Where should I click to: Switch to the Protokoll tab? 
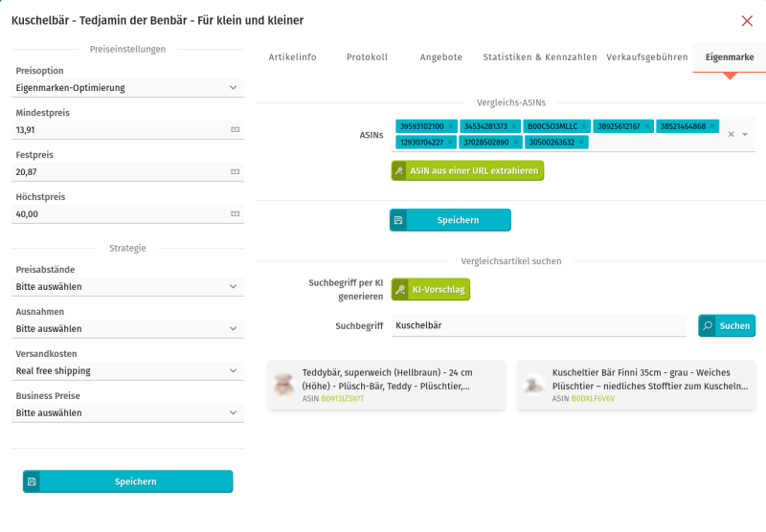(x=367, y=57)
